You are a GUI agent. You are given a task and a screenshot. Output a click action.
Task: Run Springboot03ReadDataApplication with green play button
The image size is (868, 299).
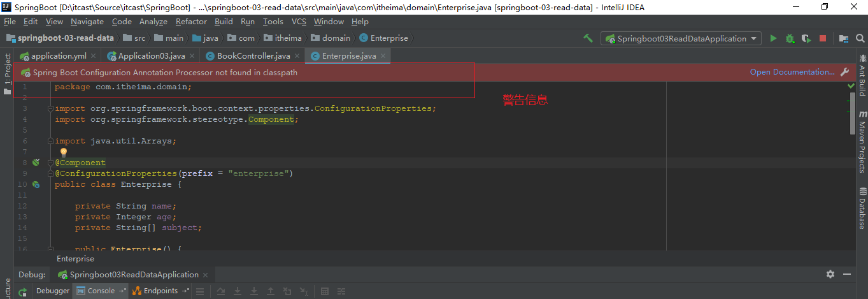(773, 38)
